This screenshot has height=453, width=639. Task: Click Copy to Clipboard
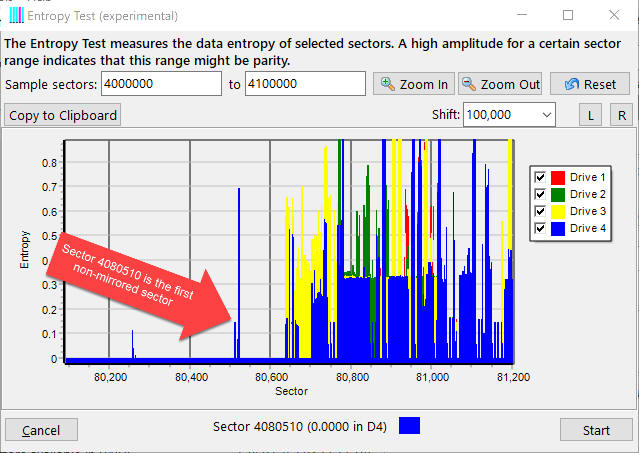click(63, 115)
